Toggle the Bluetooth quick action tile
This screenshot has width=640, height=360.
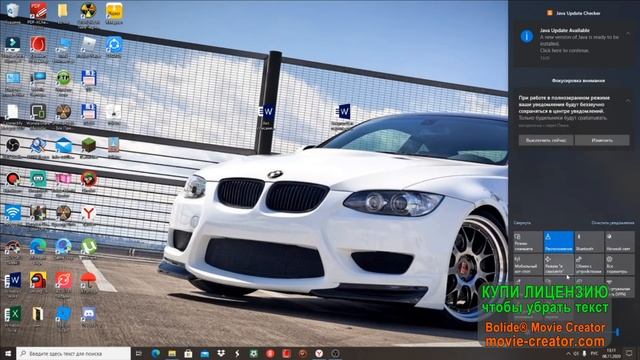pos(589,242)
